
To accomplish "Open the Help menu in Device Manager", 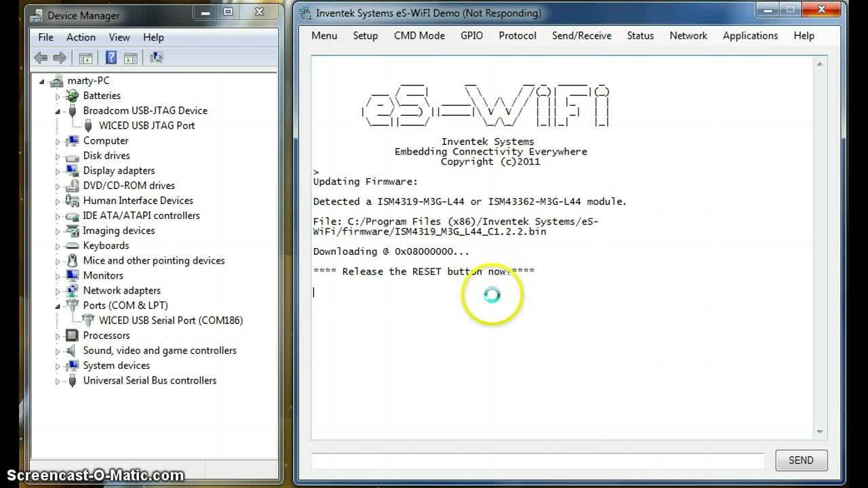I will [153, 37].
